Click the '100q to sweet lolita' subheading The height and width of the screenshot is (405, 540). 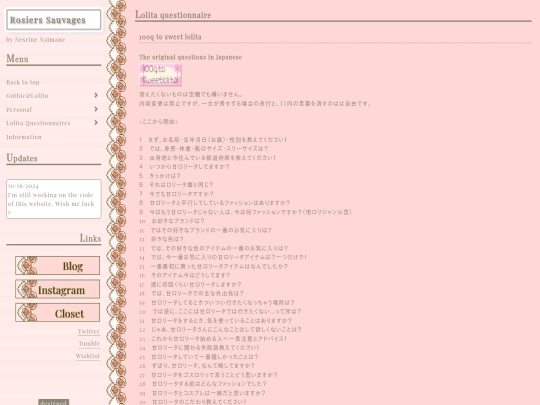point(170,37)
